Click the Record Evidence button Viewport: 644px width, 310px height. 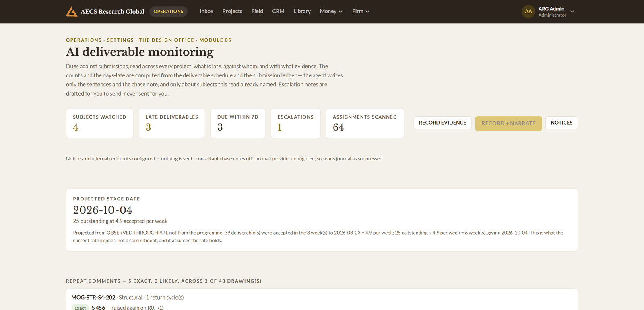click(442, 123)
